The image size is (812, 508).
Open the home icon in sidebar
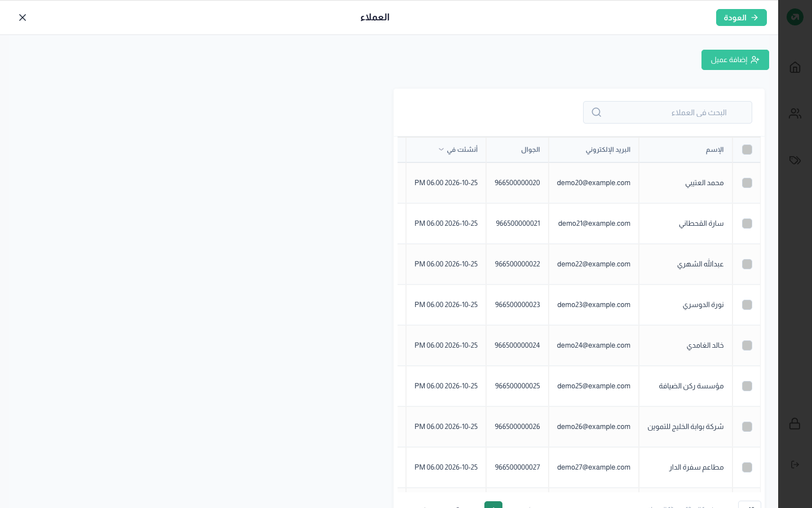[795, 67]
